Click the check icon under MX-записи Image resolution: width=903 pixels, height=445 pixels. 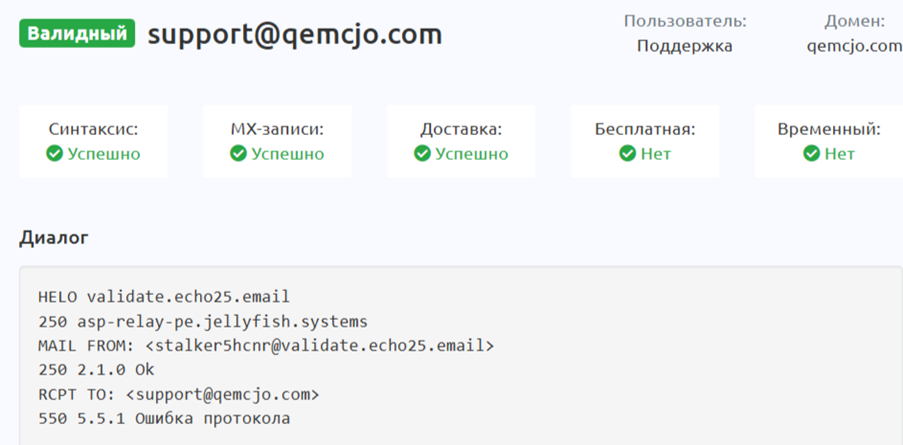tap(238, 154)
